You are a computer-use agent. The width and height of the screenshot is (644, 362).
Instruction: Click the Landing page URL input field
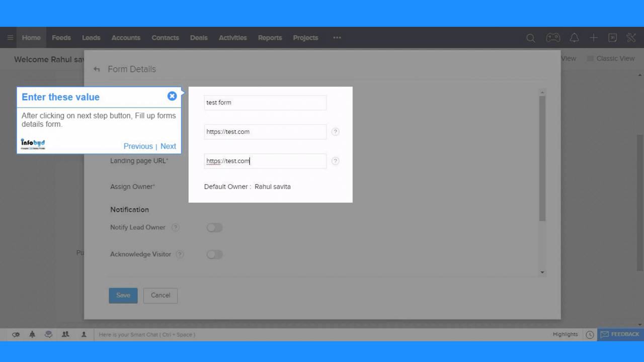click(x=265, y=161)
